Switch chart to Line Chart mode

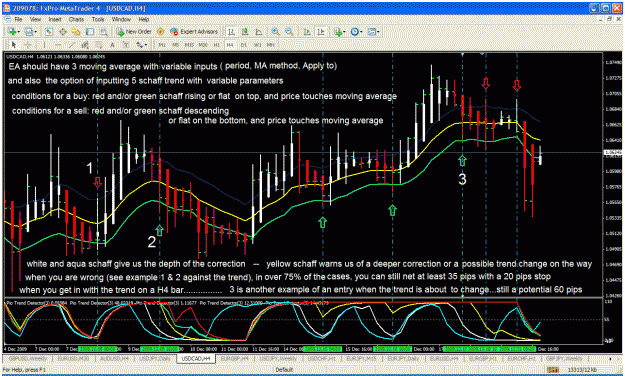point(259,31)
